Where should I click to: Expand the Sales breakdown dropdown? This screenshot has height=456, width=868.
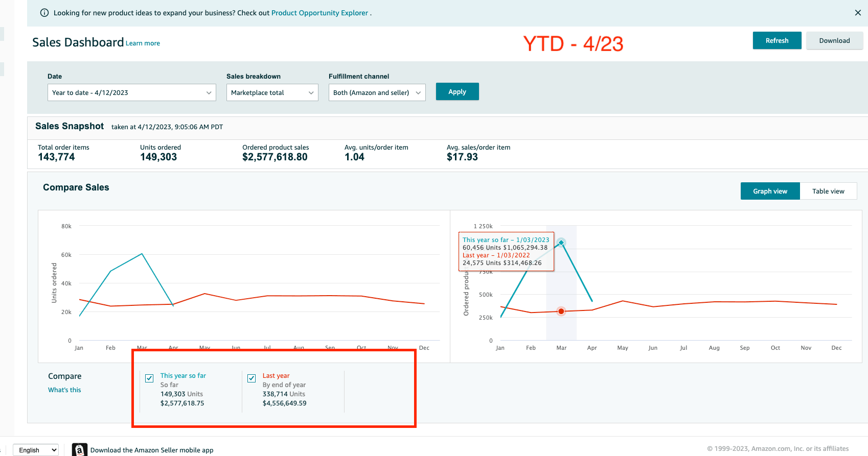[272, 92]
